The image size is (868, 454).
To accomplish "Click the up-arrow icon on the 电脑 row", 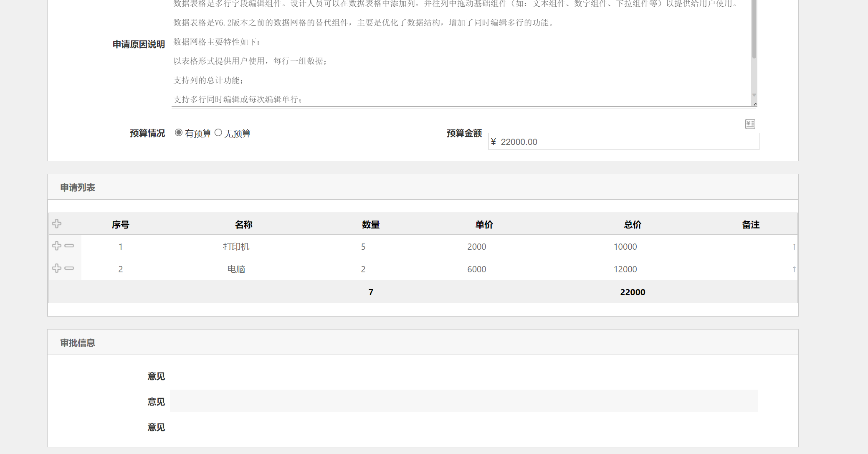I will pyautogui.click(x=794, y=269).
